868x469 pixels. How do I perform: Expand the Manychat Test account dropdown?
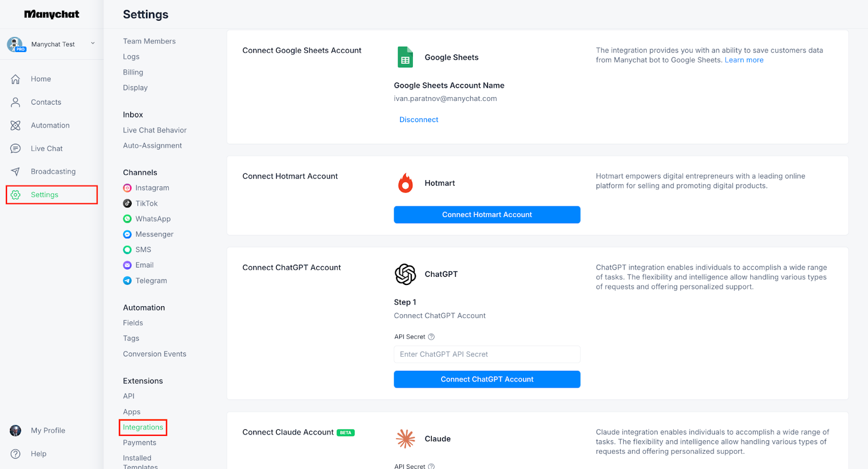[x=93, y=44]
